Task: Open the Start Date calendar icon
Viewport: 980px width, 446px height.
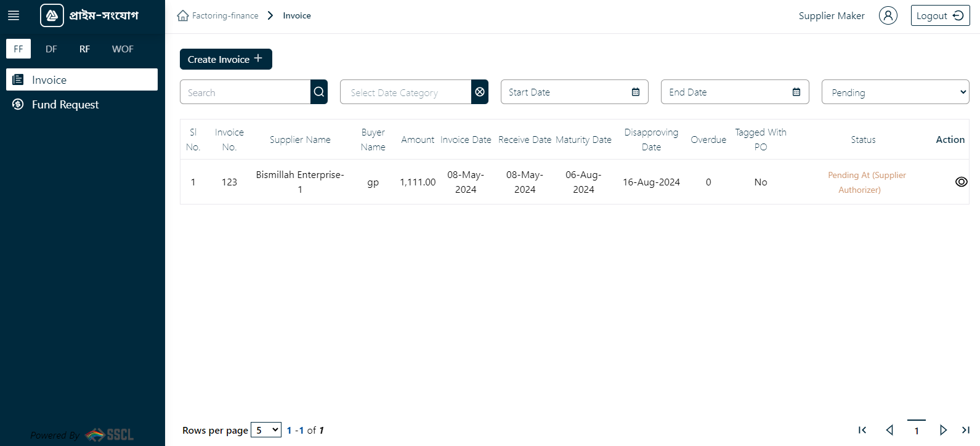Action: [636, 92]
